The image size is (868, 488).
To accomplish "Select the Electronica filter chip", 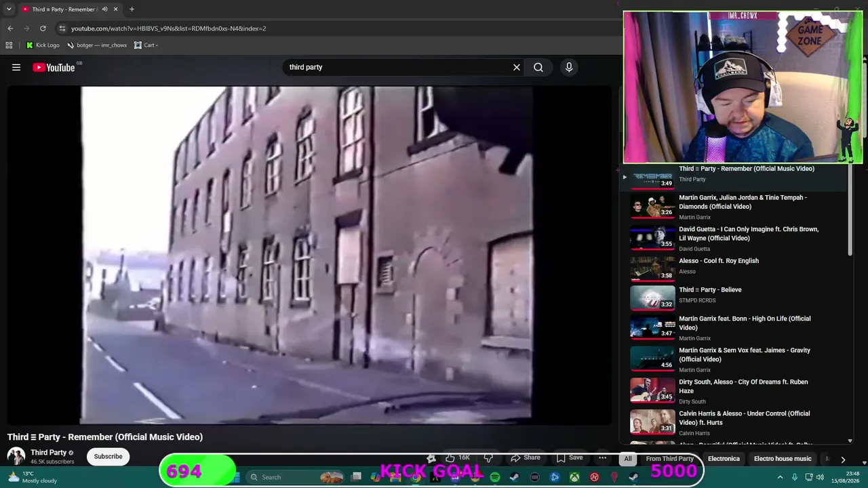I will tap(724, 459).
